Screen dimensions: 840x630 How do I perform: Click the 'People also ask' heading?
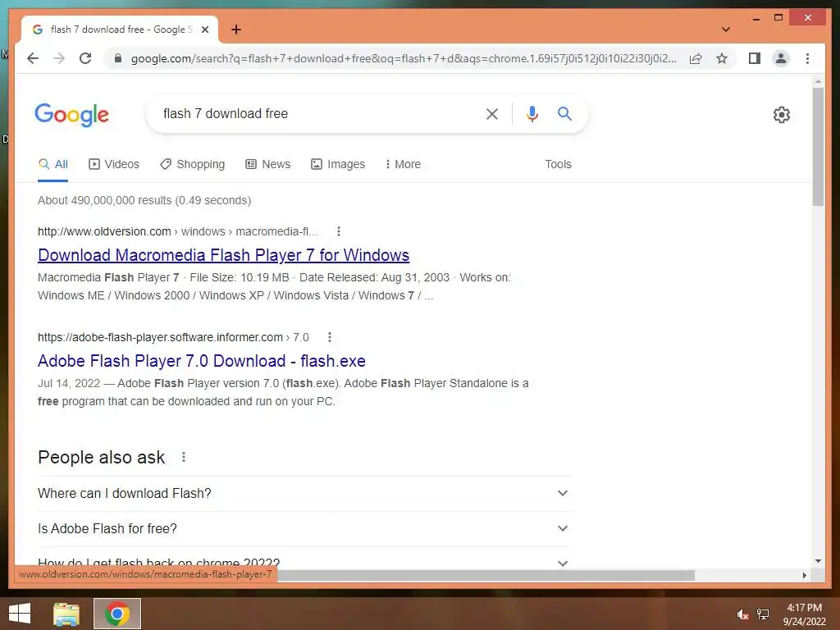pyautogui.click(x=102, y=458)
